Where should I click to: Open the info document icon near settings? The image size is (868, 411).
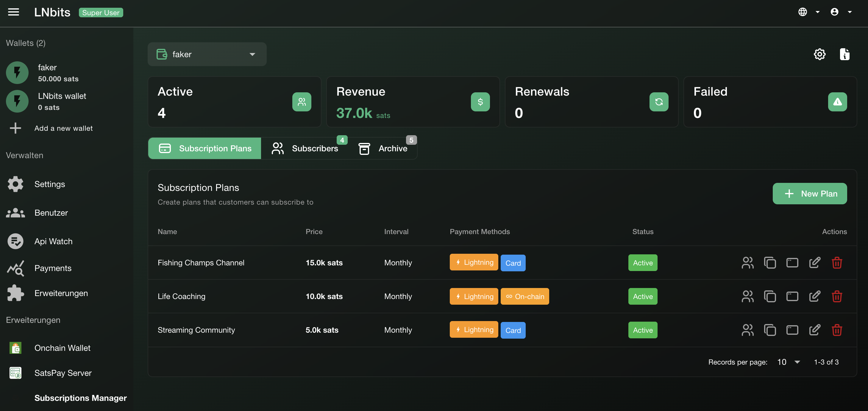(844, 54)
